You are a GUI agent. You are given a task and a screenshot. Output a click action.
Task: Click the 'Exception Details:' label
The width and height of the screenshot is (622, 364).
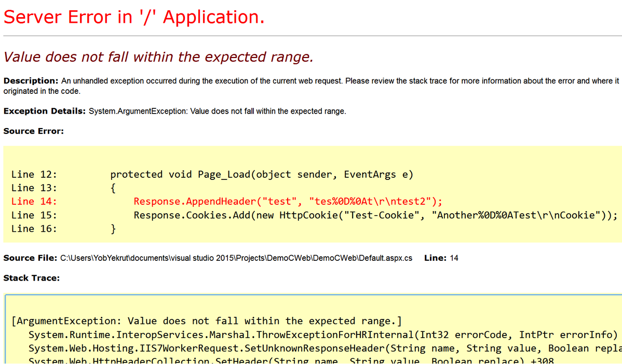click(x=45, y=111)
